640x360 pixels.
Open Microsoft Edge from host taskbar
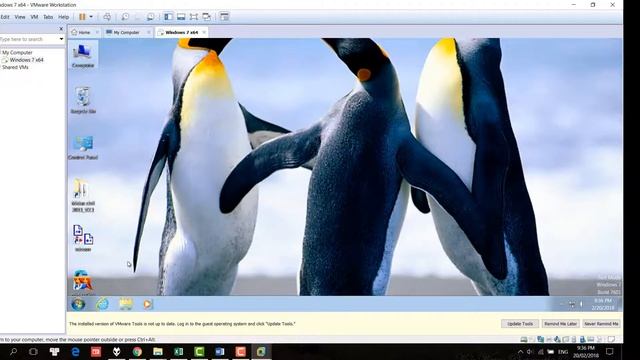(75, 351)
